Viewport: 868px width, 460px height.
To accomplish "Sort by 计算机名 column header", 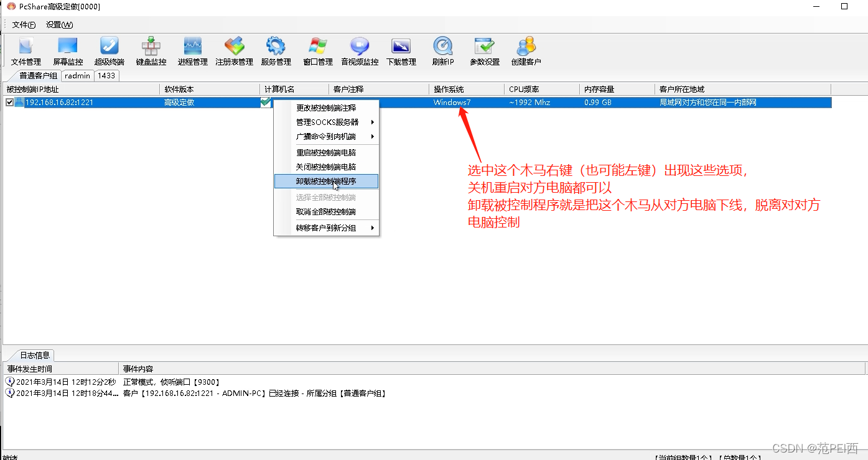I will click(x=294, y=90).
